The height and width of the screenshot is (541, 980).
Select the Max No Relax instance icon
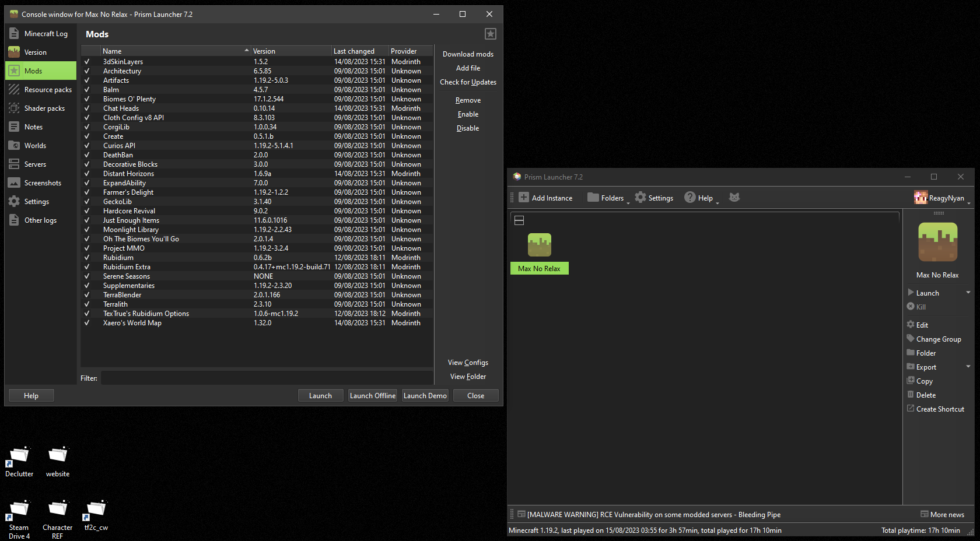click(540, 245)
